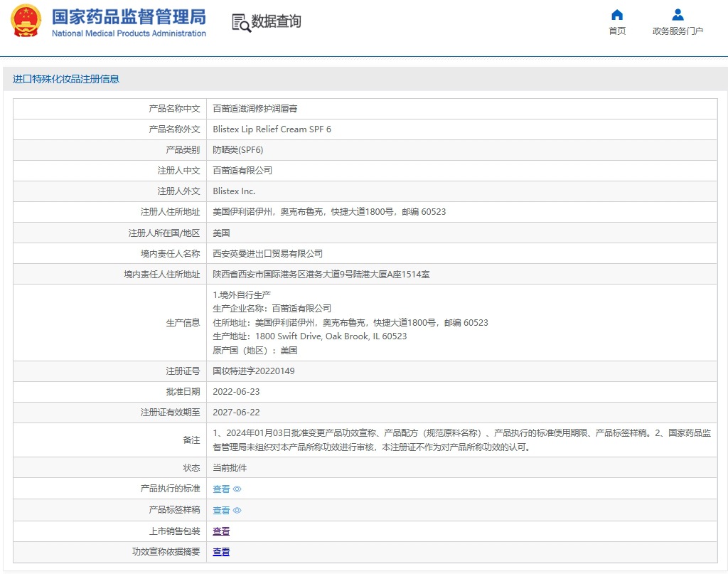Click the Blistex Lip Relief Cream SPF 6 text
This screenshot has width=728, height=574.
point(272,129)
